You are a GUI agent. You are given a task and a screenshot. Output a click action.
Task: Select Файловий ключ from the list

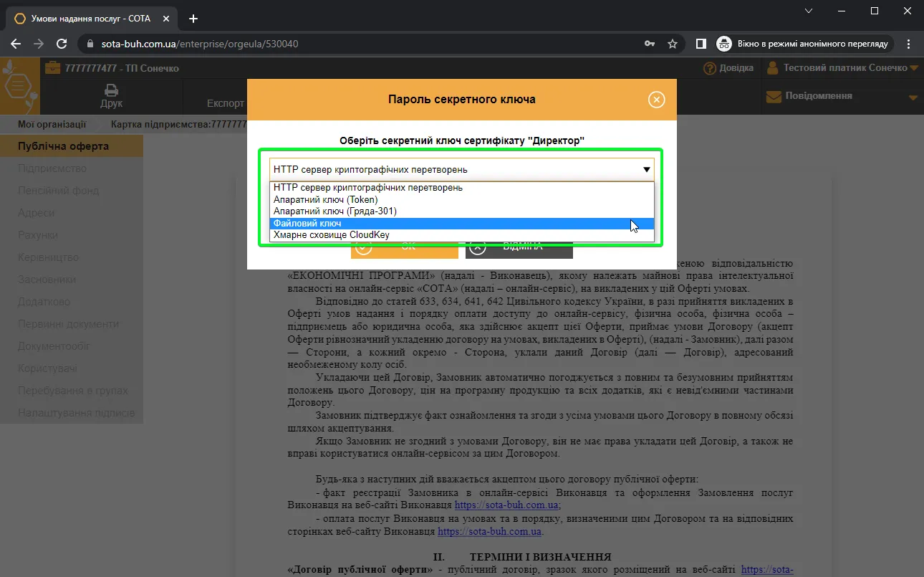tap(462, 224)
